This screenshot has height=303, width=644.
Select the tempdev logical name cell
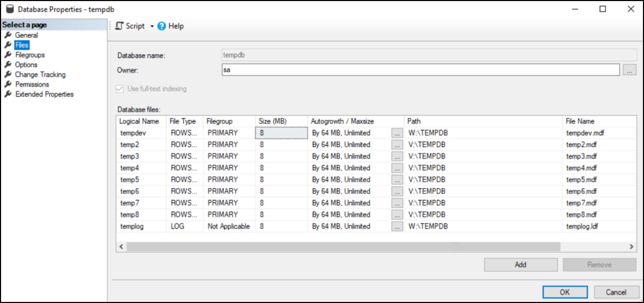(x=141, y=133)
